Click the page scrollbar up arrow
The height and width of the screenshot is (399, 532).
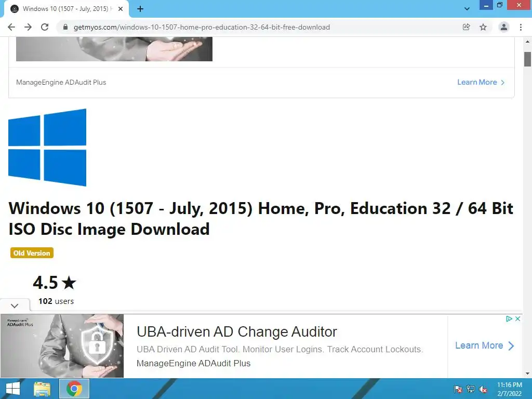(527, 42)
